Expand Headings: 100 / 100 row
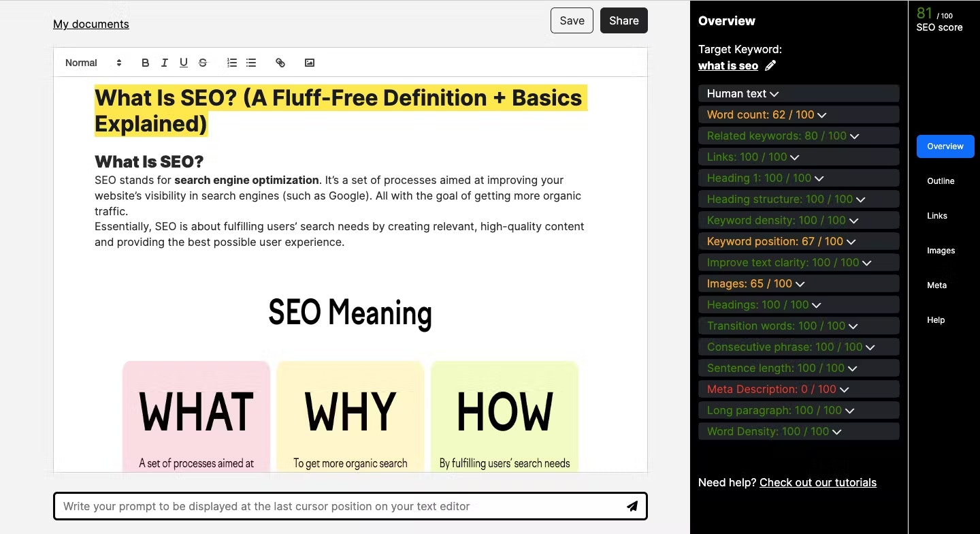The width and height of the screenshot is (980, 534). click(x=799, y=304)
